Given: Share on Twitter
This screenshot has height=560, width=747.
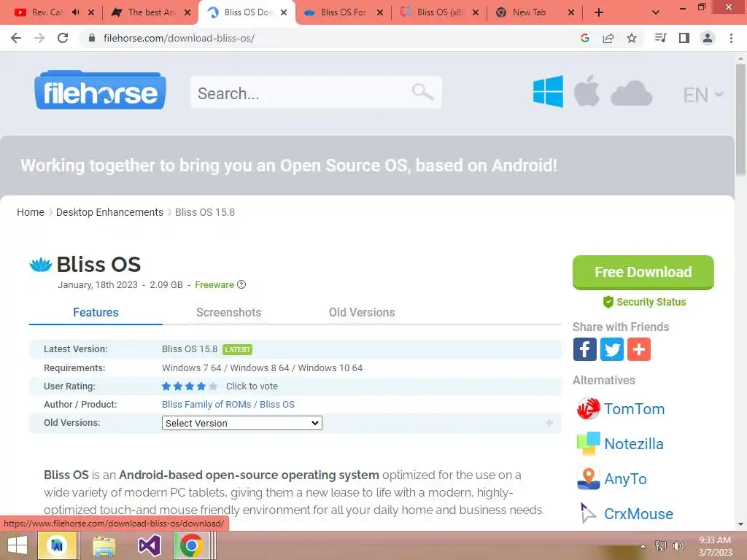Looking at the screenshot, I should pos(612,349).
